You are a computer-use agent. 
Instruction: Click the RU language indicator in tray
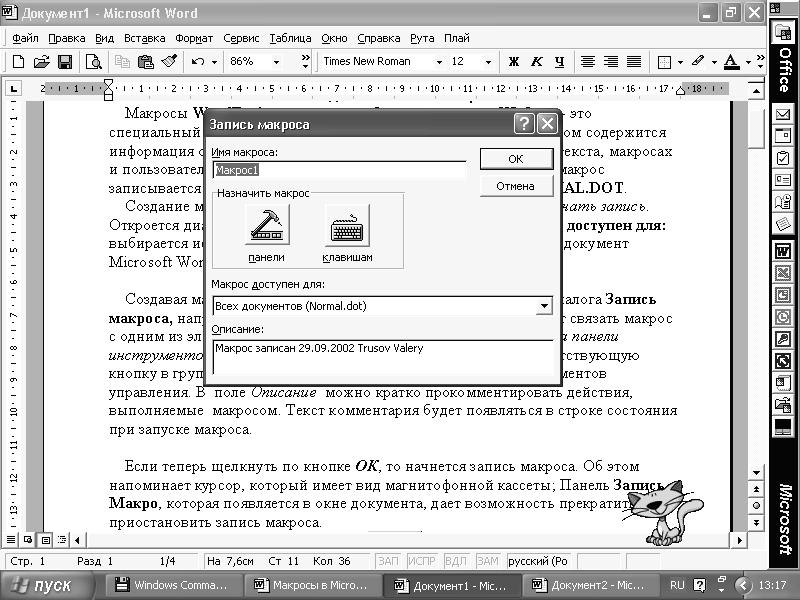click(677, 585)
